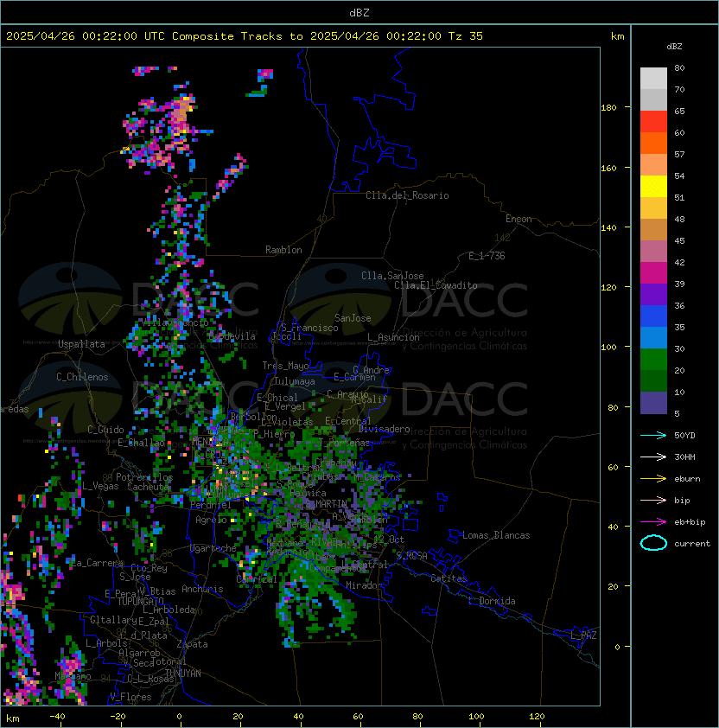
Task: Click the 'La_Carrera' map label
Action: click(x=98, y=563)
